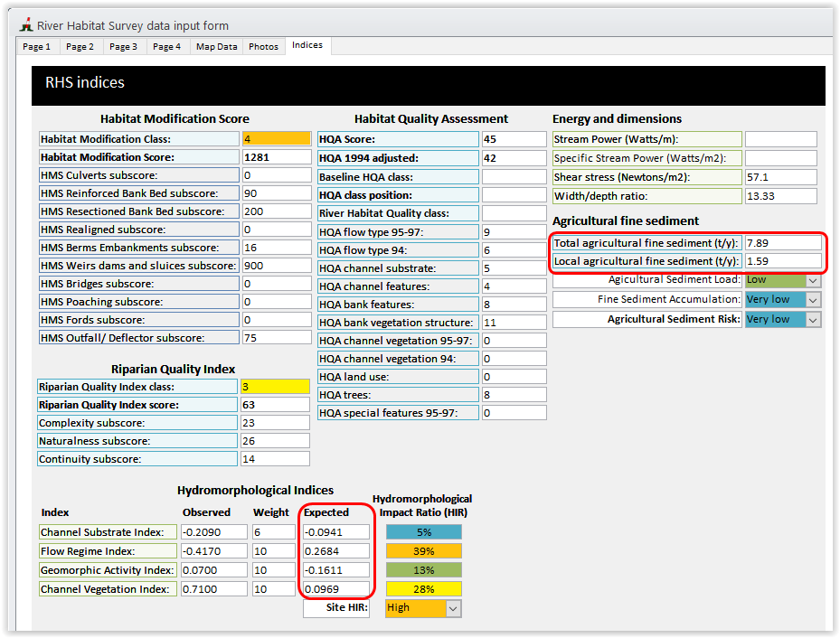
Task: Click the HMS Outfall/Deflector value 75
Action: [x=277, y=338]
